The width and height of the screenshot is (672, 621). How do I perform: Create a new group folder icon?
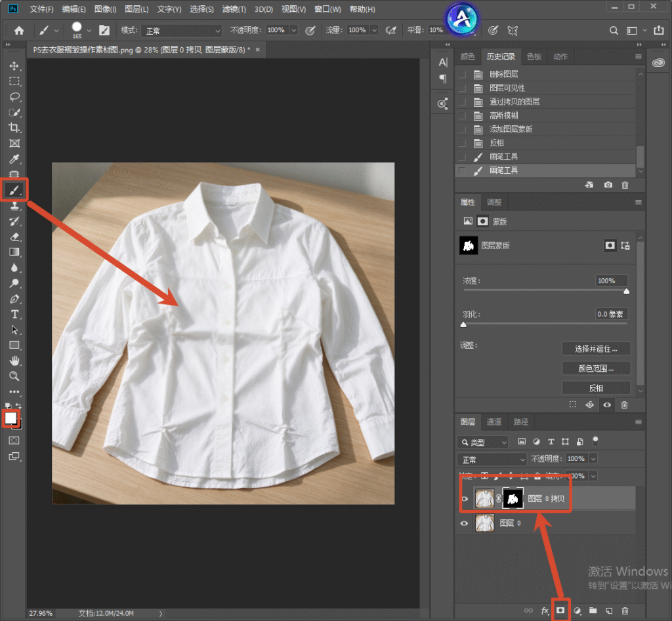593,611
